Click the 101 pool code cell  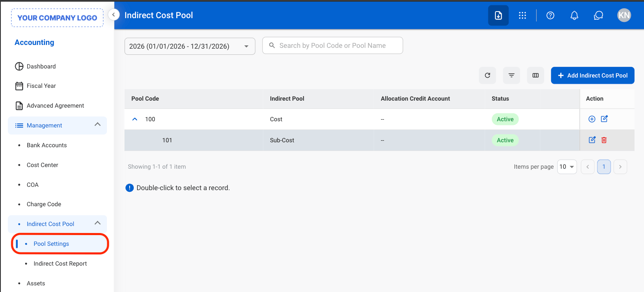point(167,140)
